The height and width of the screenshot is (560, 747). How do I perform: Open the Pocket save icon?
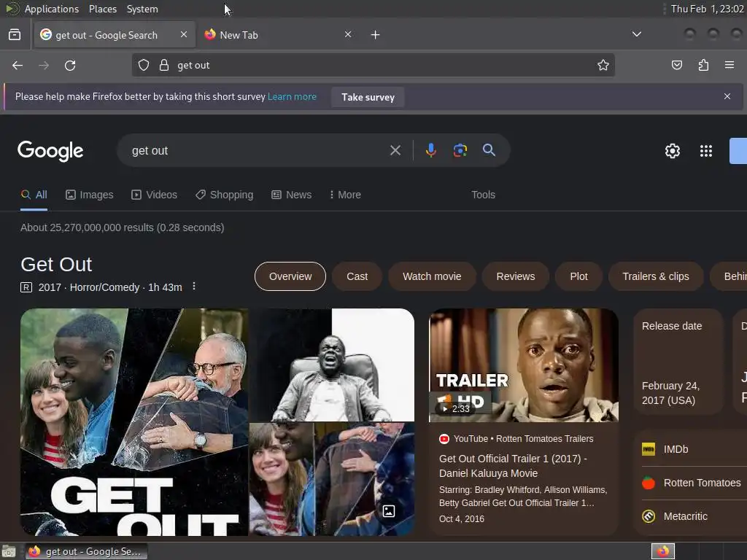tap(677, 65)
